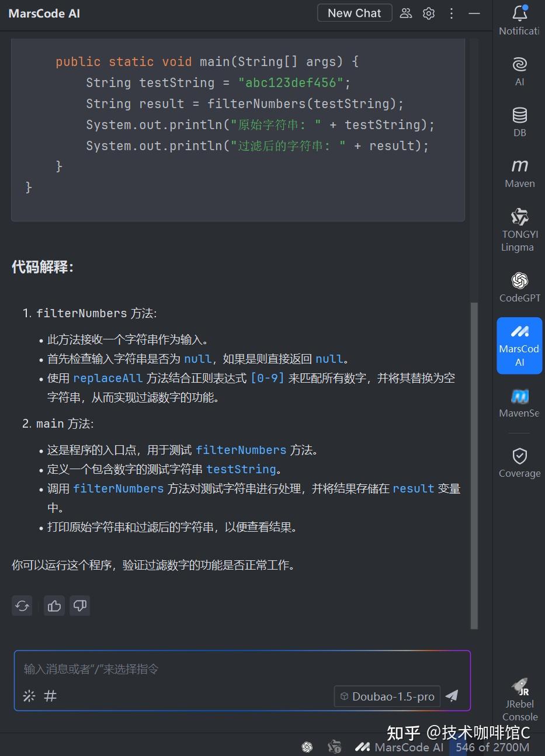Open the DB database panel

519,122
